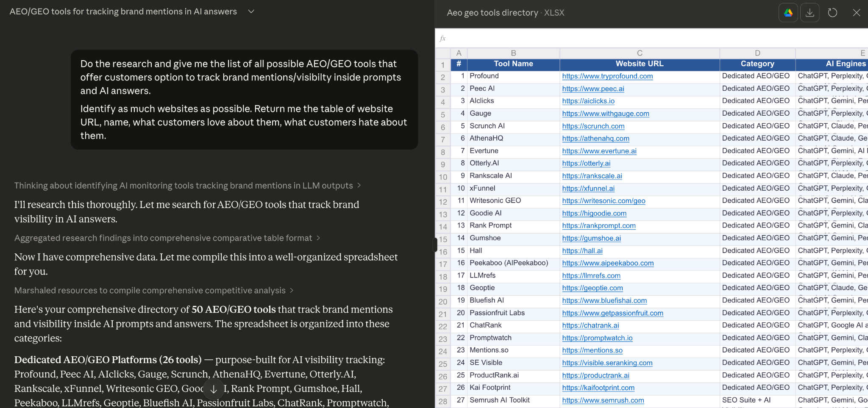Expand the 'Thinking about identifying AI monitoring tools' section

[x=188, y=186]
